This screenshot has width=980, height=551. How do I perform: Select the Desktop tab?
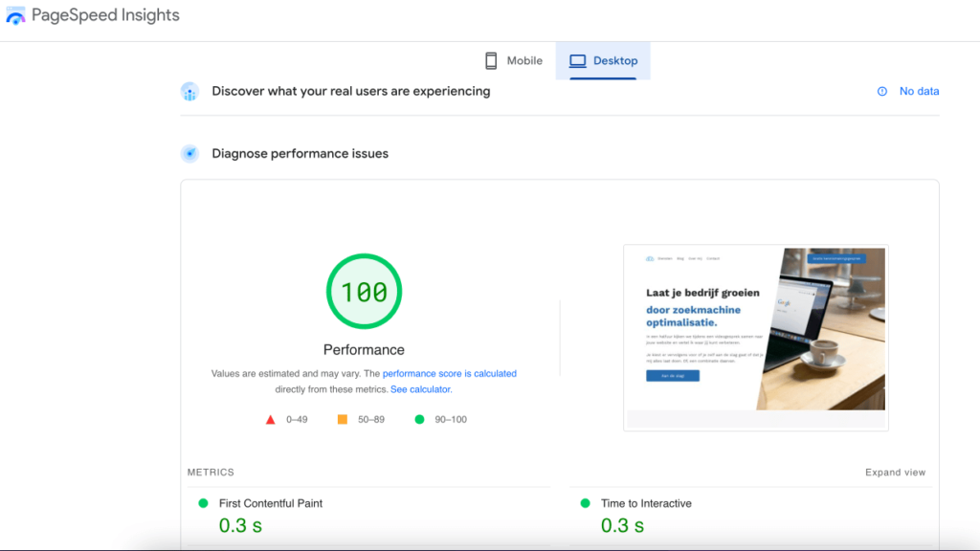603,60
